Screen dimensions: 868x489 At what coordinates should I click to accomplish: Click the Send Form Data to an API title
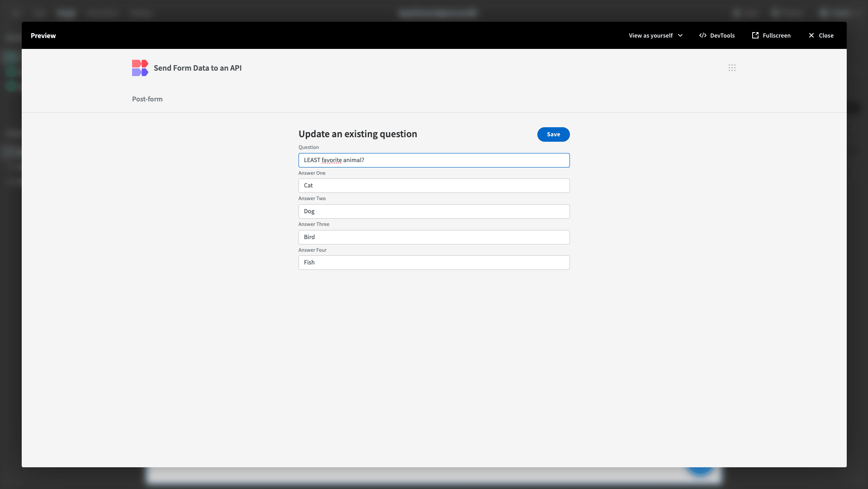coord(198,68)
